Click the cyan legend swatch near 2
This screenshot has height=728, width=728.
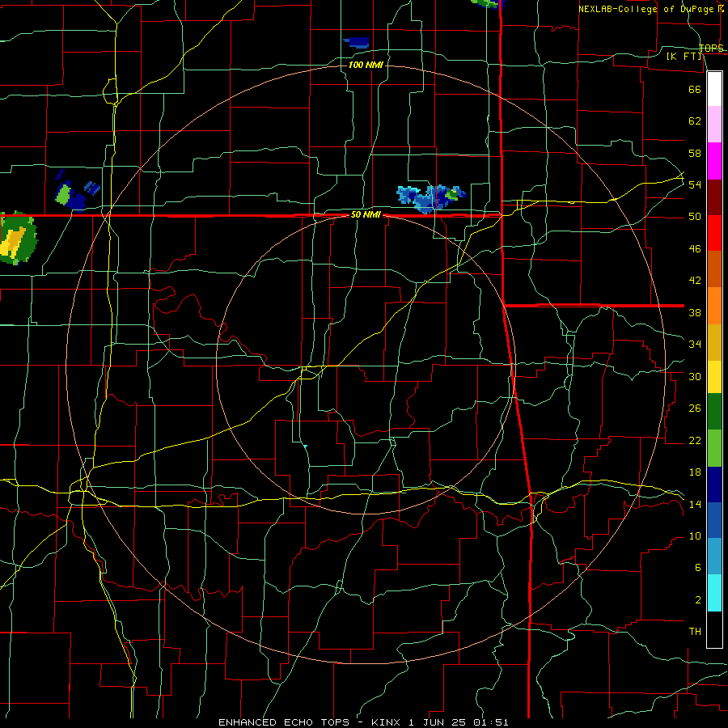714,593
